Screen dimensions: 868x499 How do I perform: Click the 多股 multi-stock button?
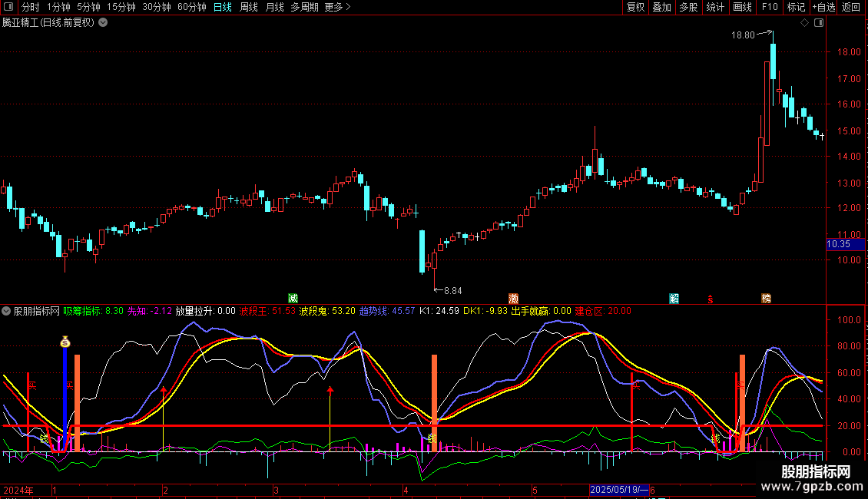688,7
